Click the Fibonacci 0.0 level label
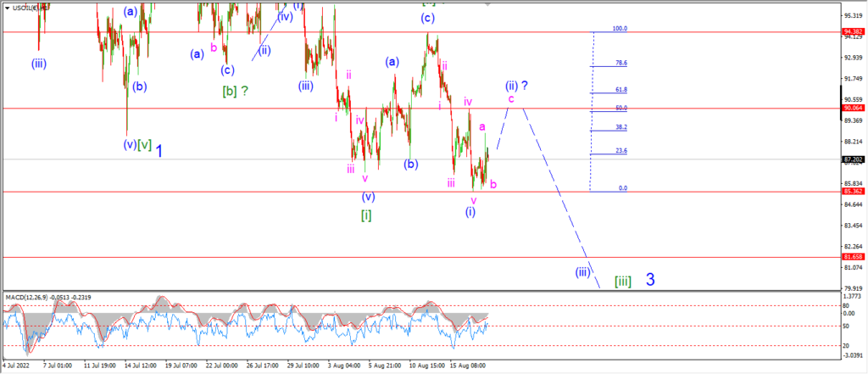The width and height of the screenshot is (868, 374). [x=623, y=188]
